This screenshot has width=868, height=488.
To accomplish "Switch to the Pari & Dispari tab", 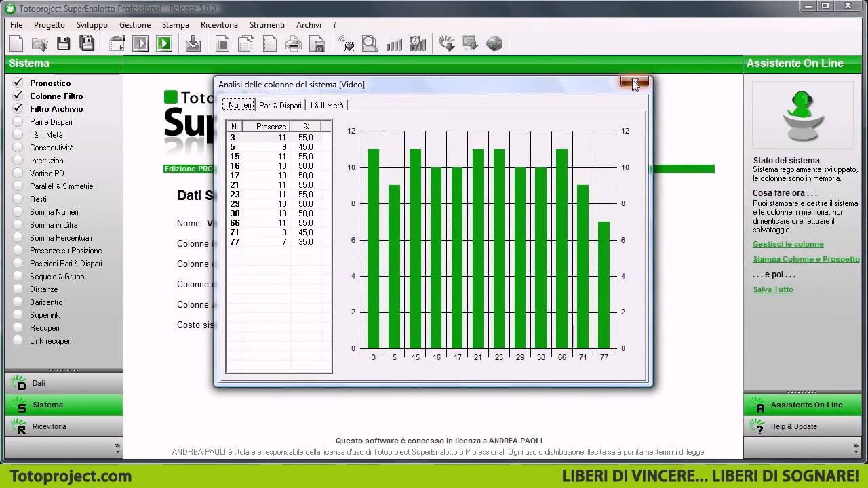I will point(280,105).
